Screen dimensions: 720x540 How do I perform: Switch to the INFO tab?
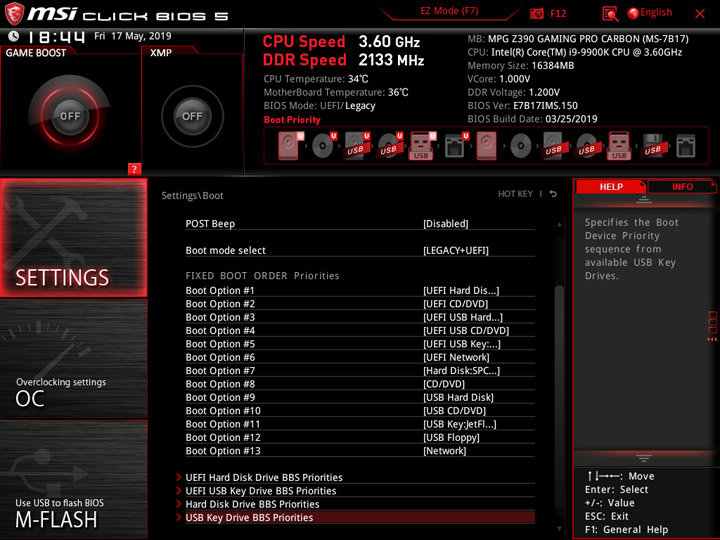click(x=682, y=186)
